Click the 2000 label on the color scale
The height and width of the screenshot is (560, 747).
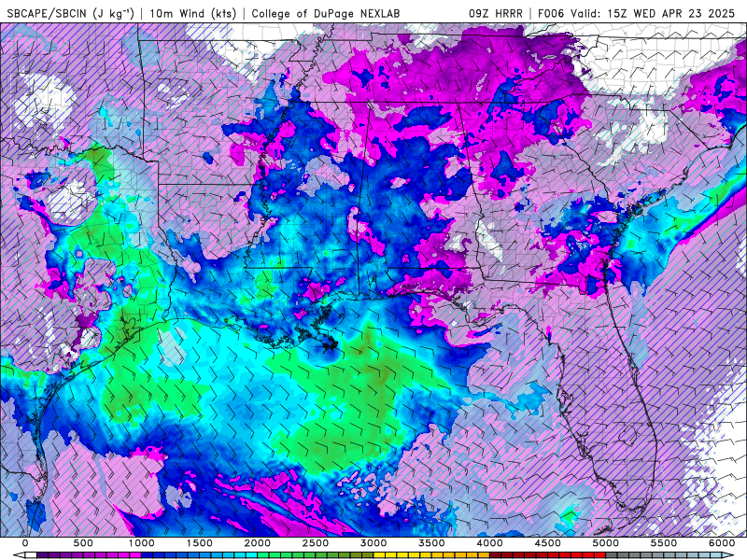(258, 543)
